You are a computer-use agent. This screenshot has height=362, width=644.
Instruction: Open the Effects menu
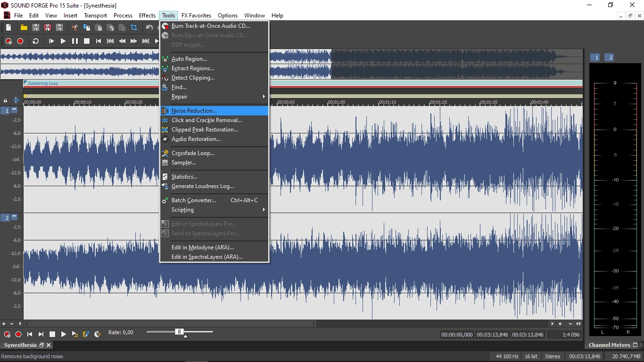(x=147, y=16)
